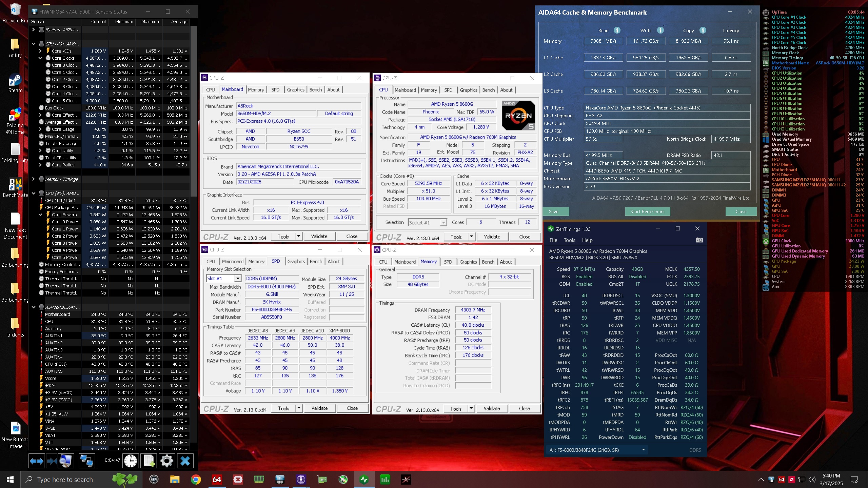This screenshot has width=868, height=488.
Task: Click Close button in CPU-Z Memory window
Action: (524, 408)
